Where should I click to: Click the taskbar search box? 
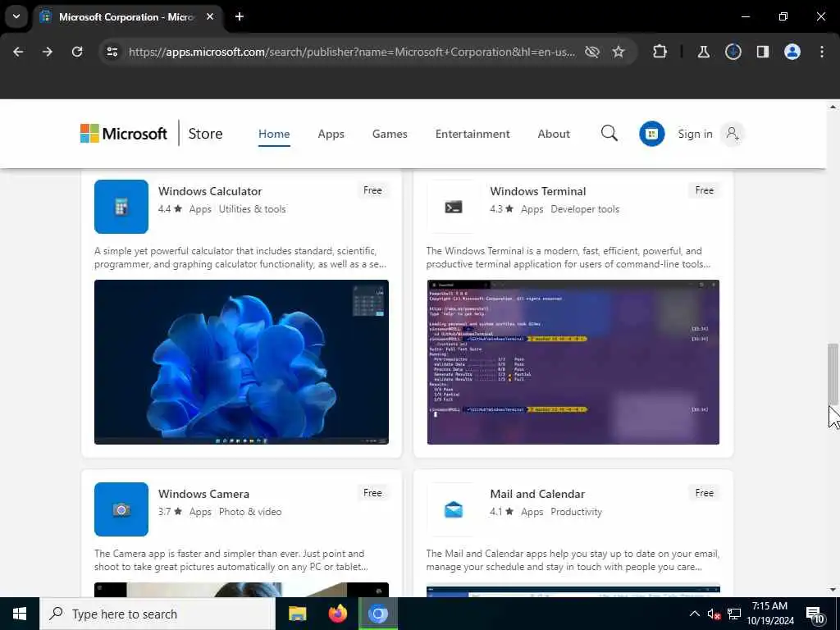click(157, 614)
